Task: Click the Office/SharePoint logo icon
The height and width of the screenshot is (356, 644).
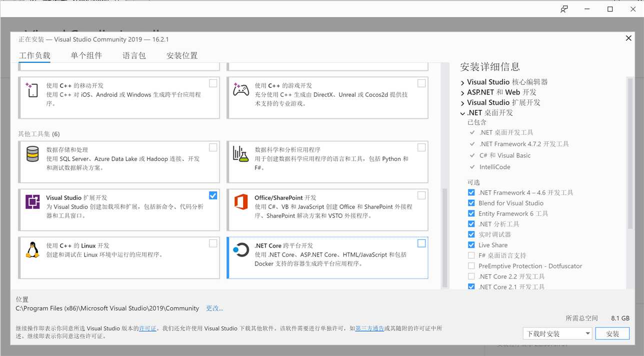Action: pos(241,202)
